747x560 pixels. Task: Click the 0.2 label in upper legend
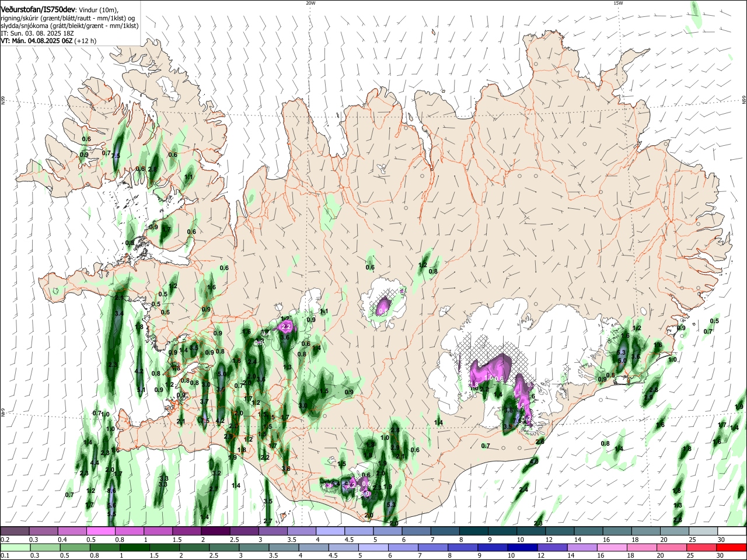(x=5, y=540)
